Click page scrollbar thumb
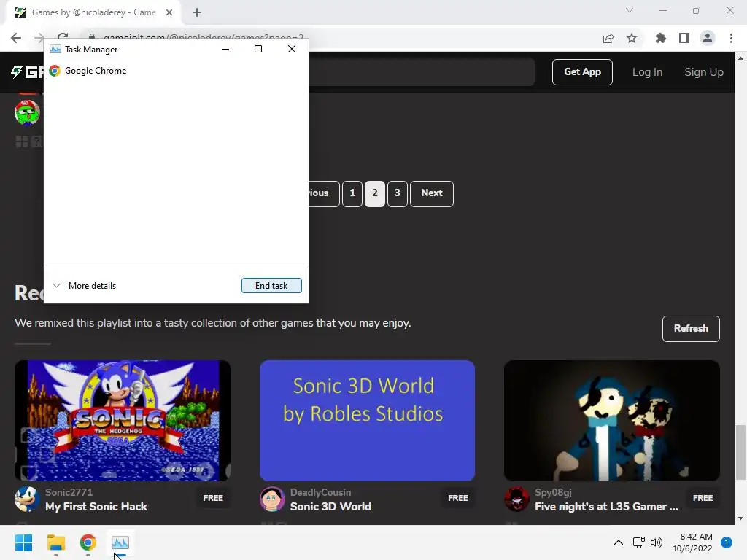The image size is (747, 560). pos(740,452)
